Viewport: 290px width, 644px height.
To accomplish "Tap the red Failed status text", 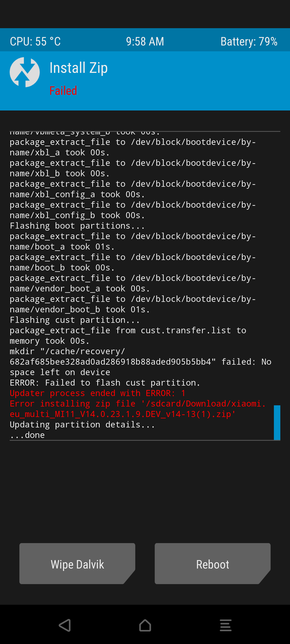I will pyautogui.click(x=63, y=91).
